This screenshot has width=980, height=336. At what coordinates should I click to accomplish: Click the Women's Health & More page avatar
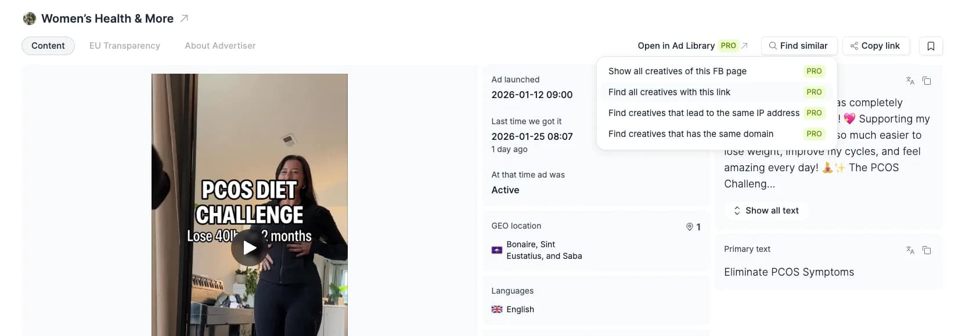coord(29,19)
